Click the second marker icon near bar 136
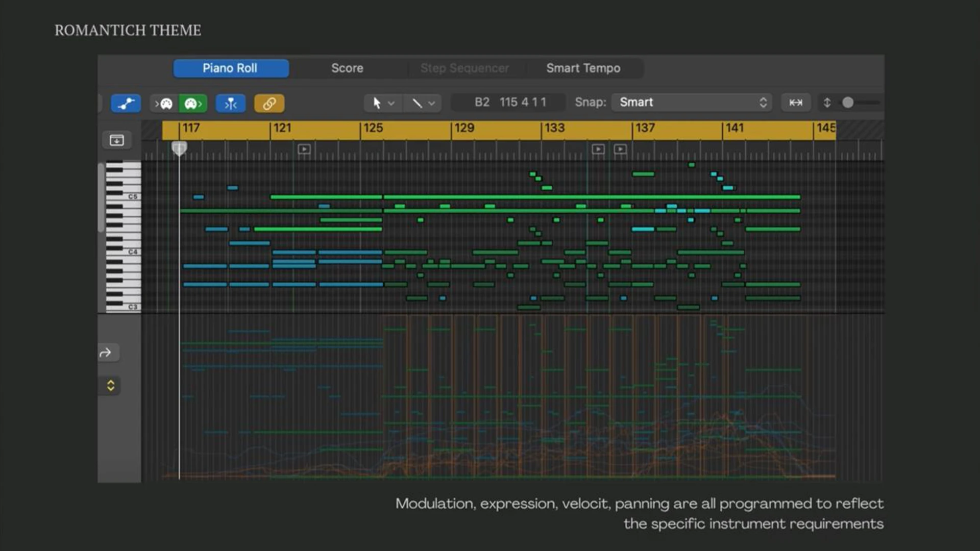The height and width of the screenshot is (551, 980). point(620,149)
